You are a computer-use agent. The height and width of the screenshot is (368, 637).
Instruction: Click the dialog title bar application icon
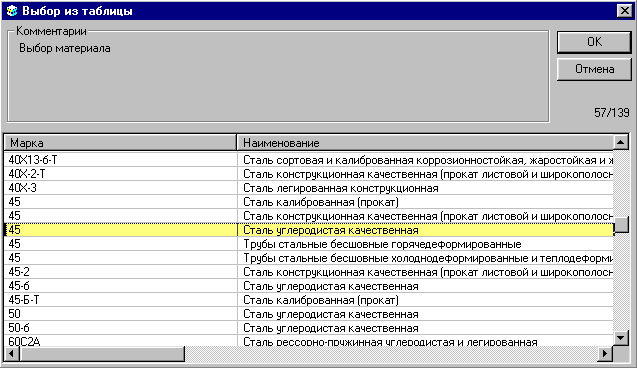pos(12,11)
